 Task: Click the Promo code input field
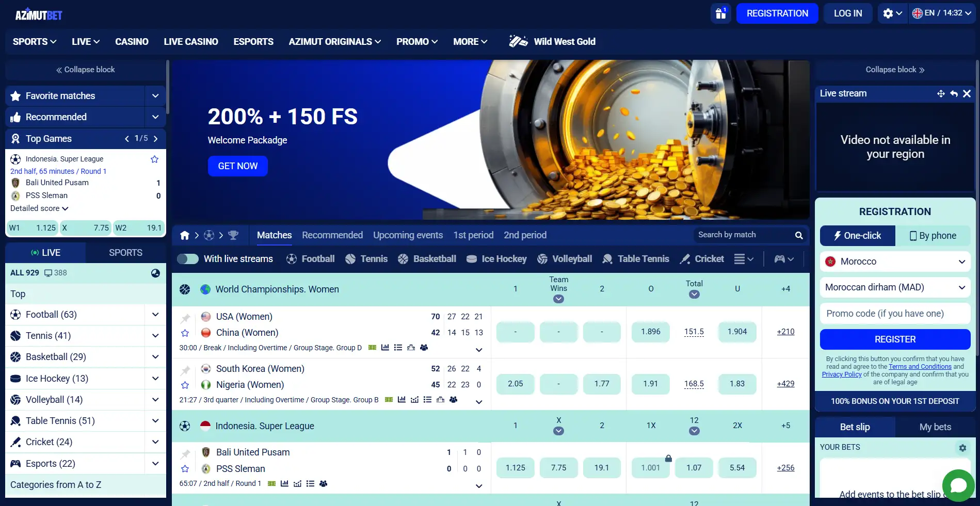895,314
